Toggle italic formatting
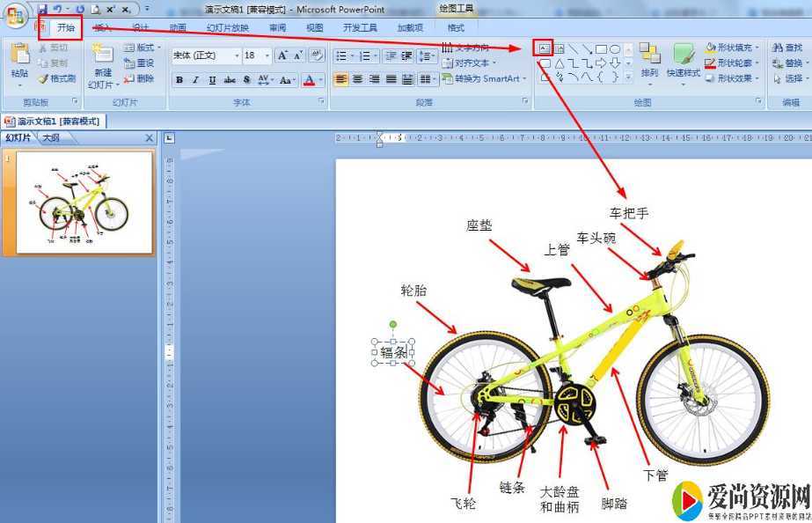 tap(195, 80)
